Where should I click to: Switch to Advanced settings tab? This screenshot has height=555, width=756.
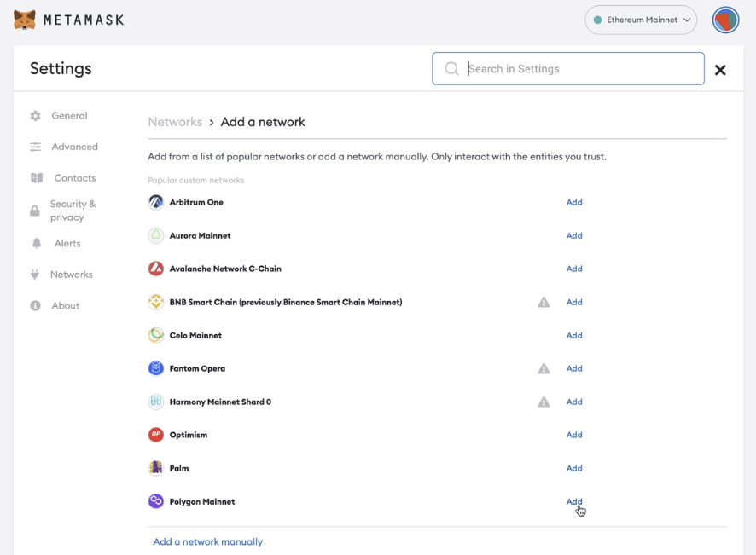click(74, 147)
